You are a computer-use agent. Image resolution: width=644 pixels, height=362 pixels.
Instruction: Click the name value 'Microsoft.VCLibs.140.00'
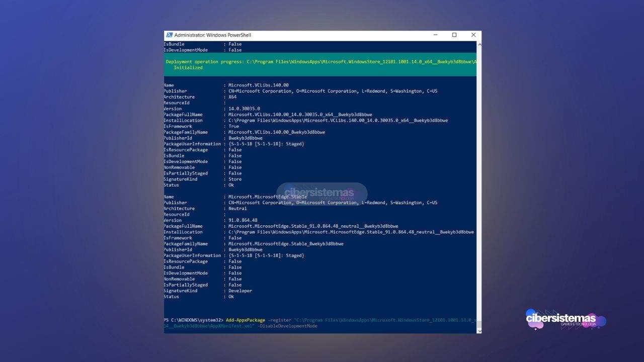pyautogui.click(x=259, y=85)
